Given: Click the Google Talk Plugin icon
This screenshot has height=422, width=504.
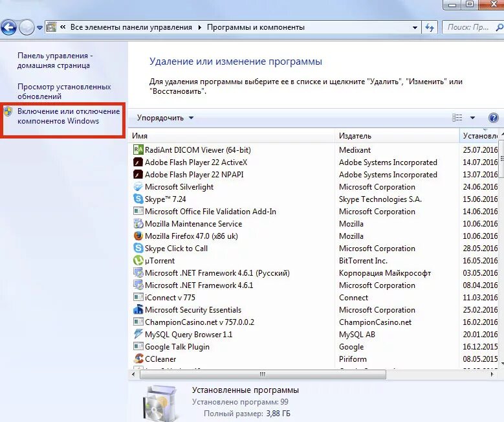Looking at the screenshot, I should pos(138,346).
